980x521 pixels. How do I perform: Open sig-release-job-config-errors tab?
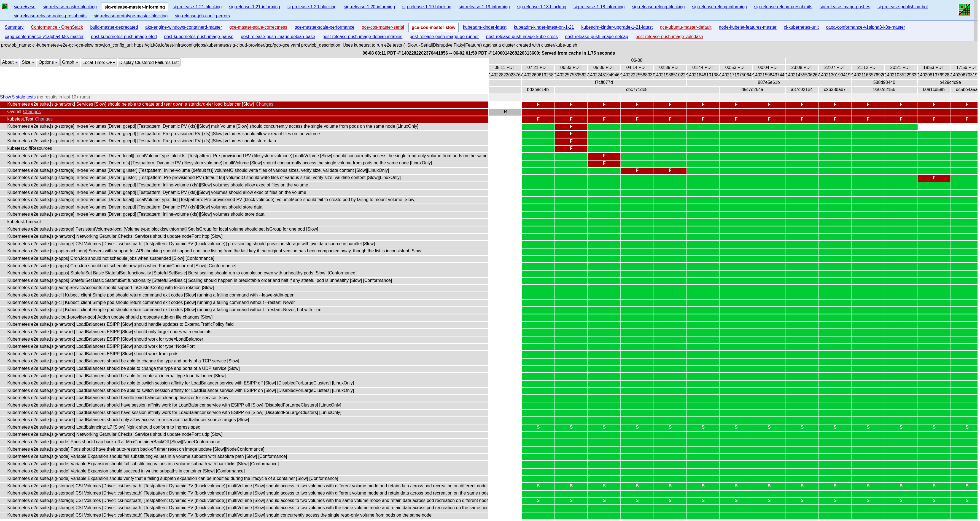pos(202,16)
